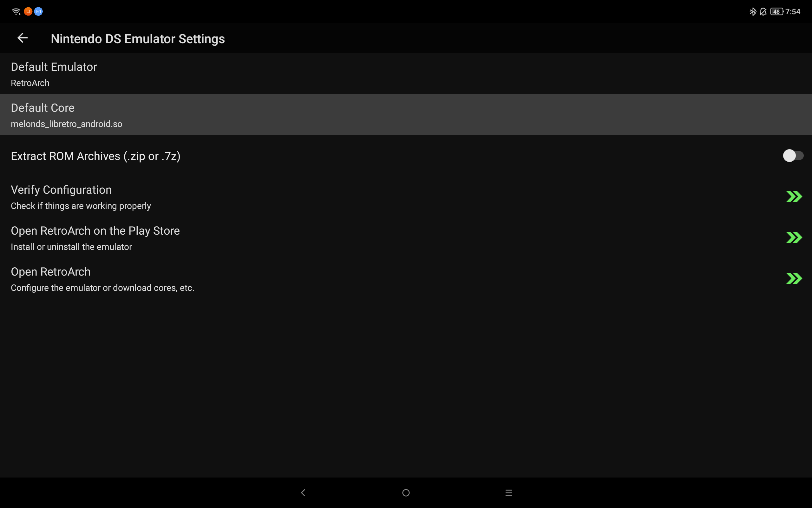Open the Default Core setting

coord(406,115)
